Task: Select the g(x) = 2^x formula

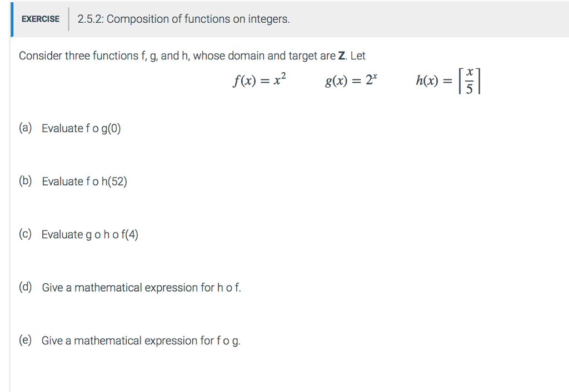Action: tap(351, 80)
